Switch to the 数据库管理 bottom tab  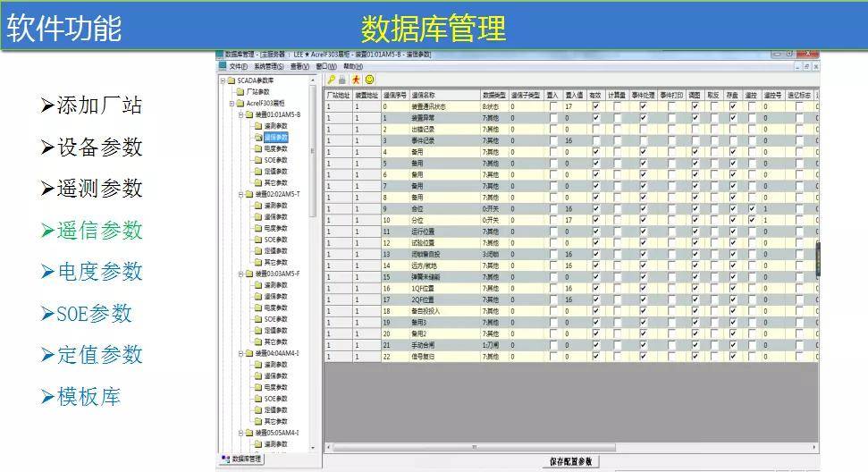pyautogui.click(x=242, y=459)
